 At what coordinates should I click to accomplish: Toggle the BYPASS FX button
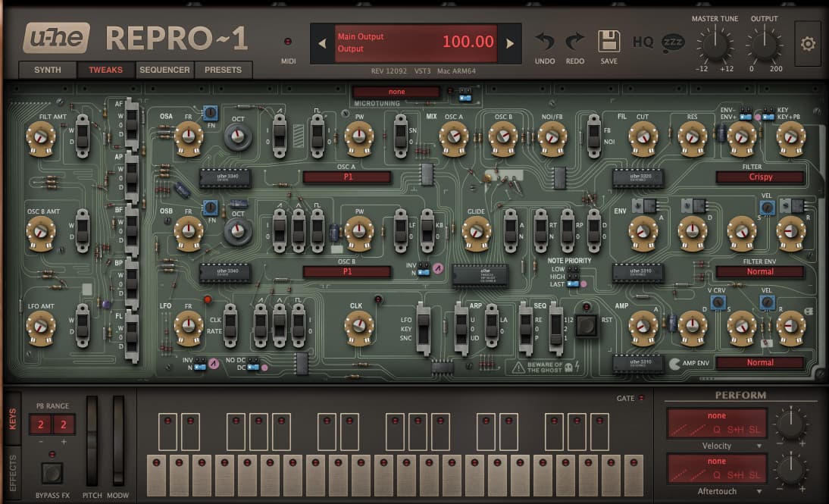(x=52, y=473)
